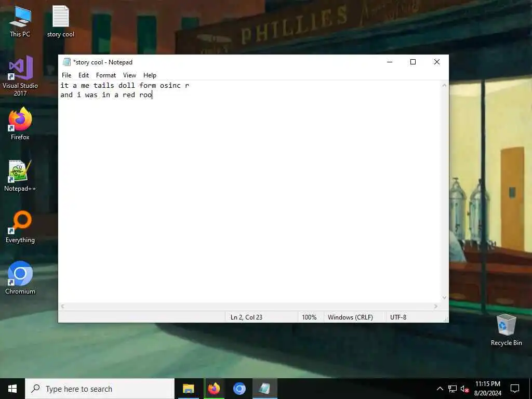Open the Windows Start menu

(x=12, y=389)
